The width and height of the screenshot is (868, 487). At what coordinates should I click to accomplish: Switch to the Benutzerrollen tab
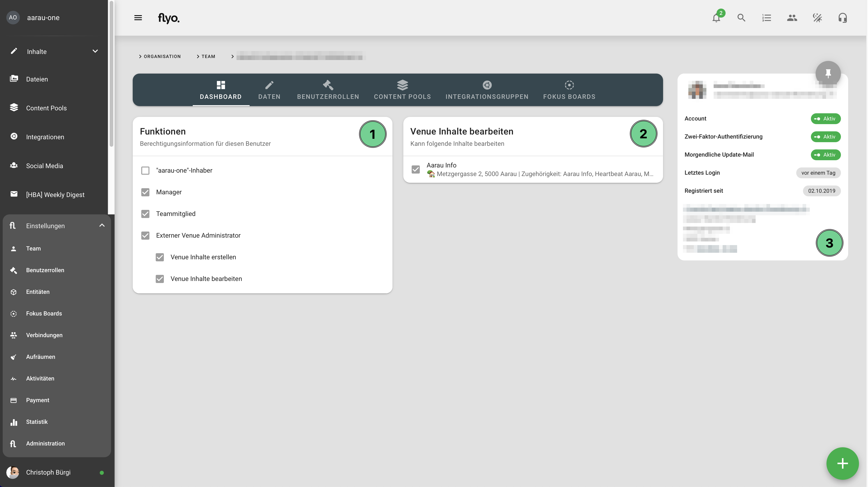[328, 90]
